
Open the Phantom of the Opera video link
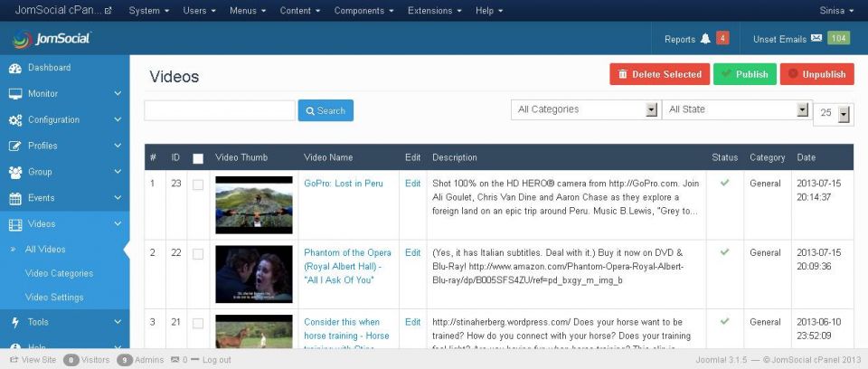point(347,267)
